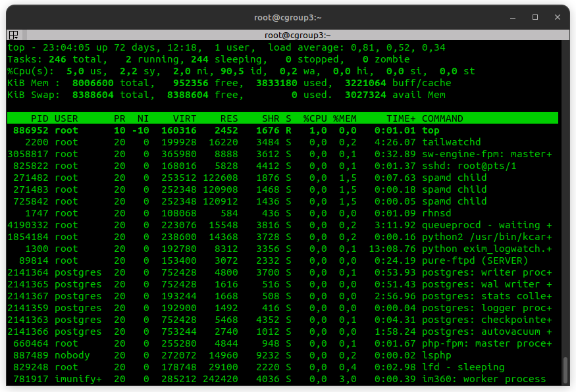Select the %CPU column header
The width and height of the screenshot is (576, 392).
pos(315,118)
